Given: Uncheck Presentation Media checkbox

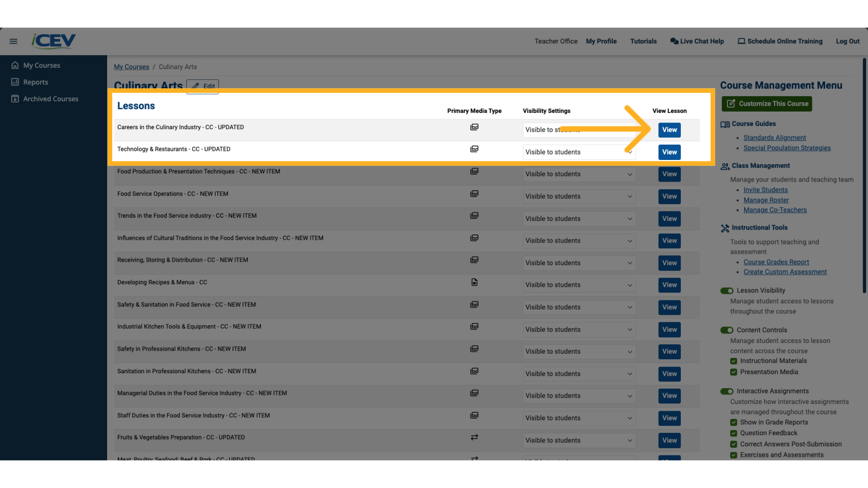Looking at the screenshot, I should coord(734,372).
